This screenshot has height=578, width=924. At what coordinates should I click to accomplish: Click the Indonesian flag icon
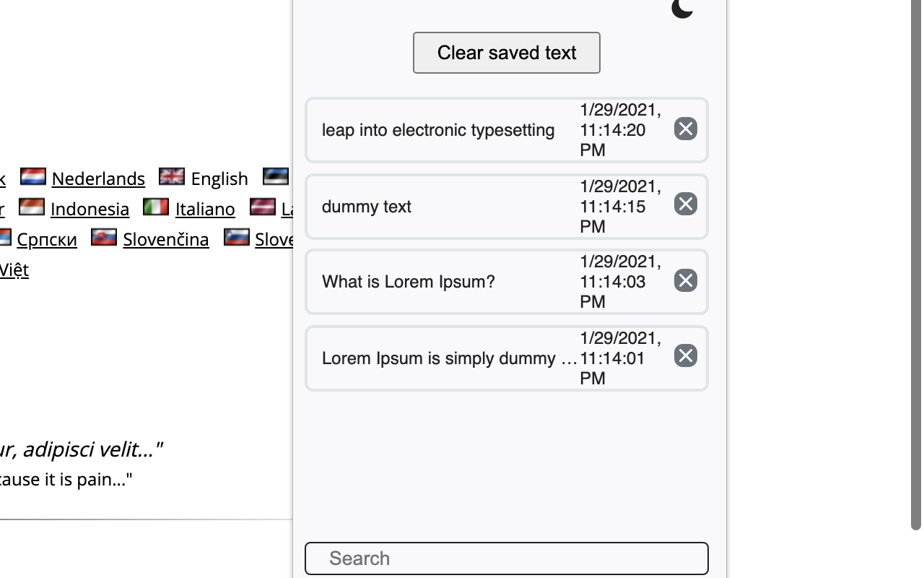point(32,207)
